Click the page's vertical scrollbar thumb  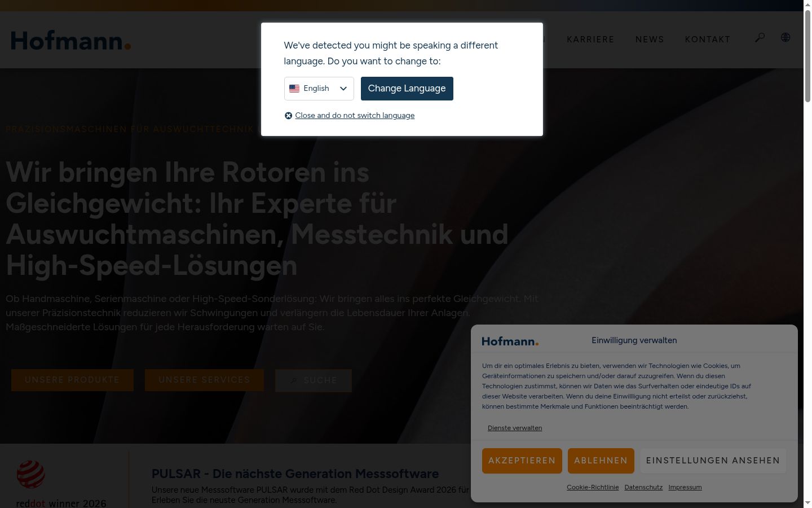[807, 55]
